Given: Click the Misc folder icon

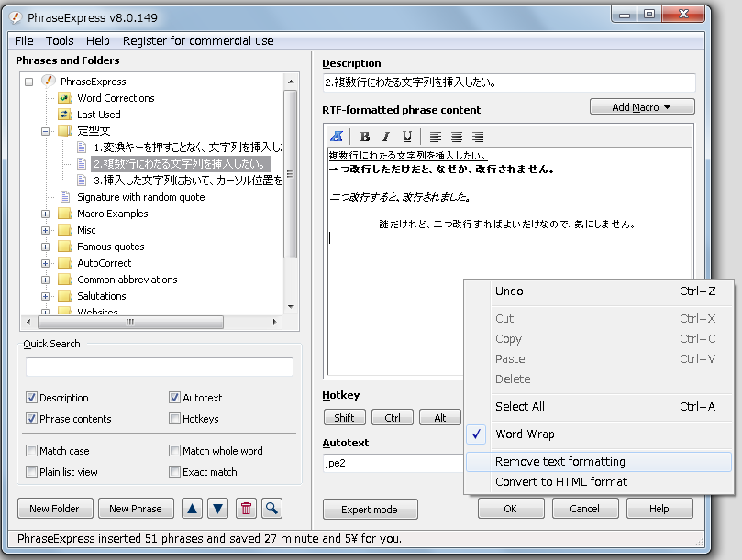Looking at the screenshot, I should coord(65,230).
